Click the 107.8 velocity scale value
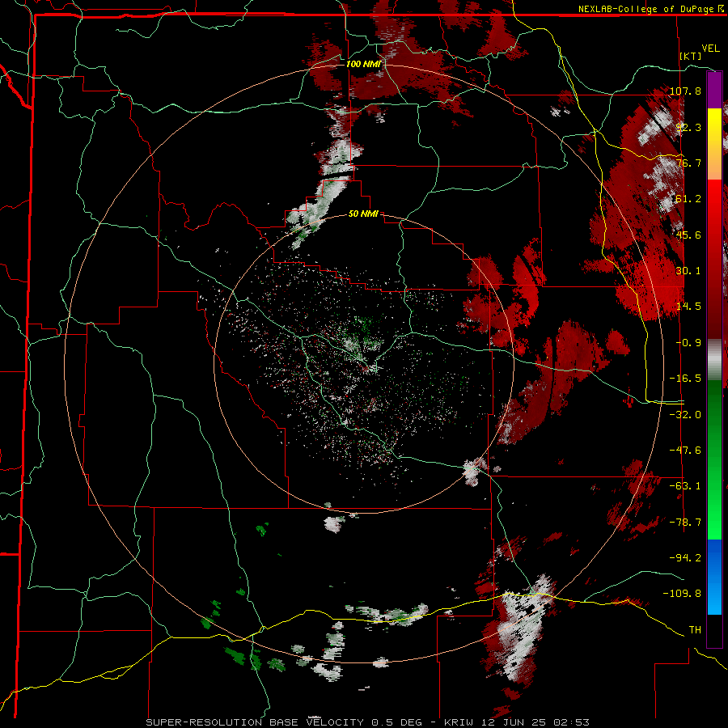 pos(685,91)
